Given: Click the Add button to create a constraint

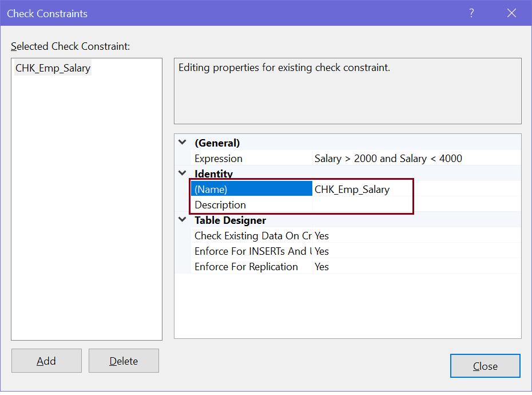Looking at the screenshot, I should click(46, 361).
